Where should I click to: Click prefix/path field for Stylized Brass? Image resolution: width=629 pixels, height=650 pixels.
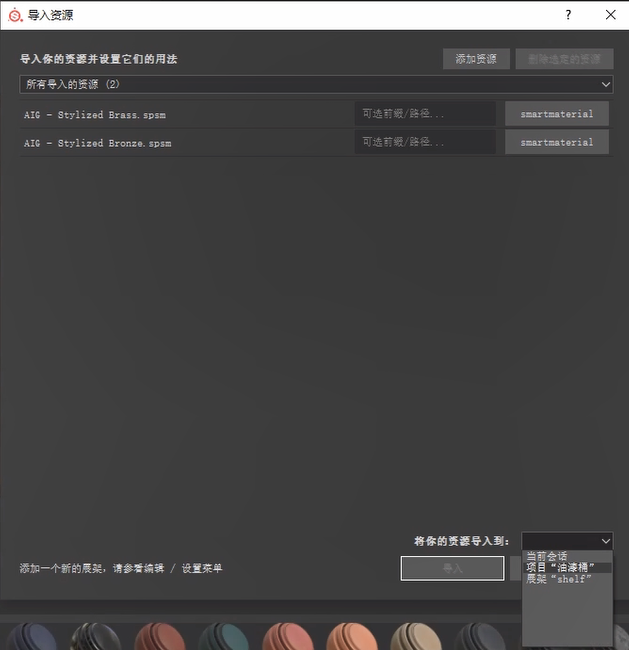click(x=425, y=114)
